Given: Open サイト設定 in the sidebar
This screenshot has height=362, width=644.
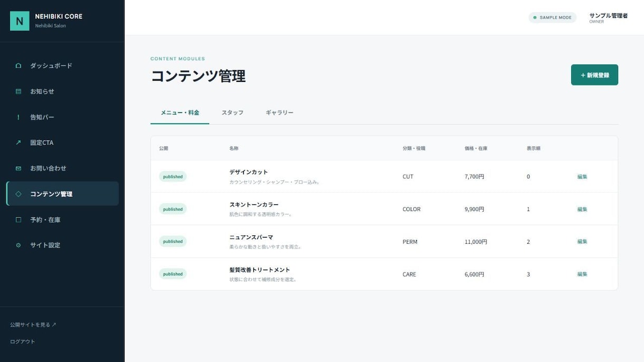Looking at the screenshot, I should [x=62, y=245].
